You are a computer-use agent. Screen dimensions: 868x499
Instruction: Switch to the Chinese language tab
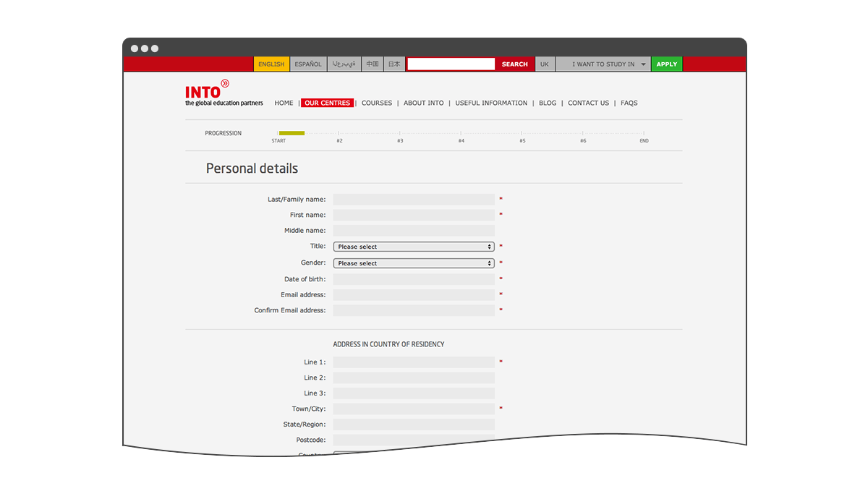coord(372,64)
